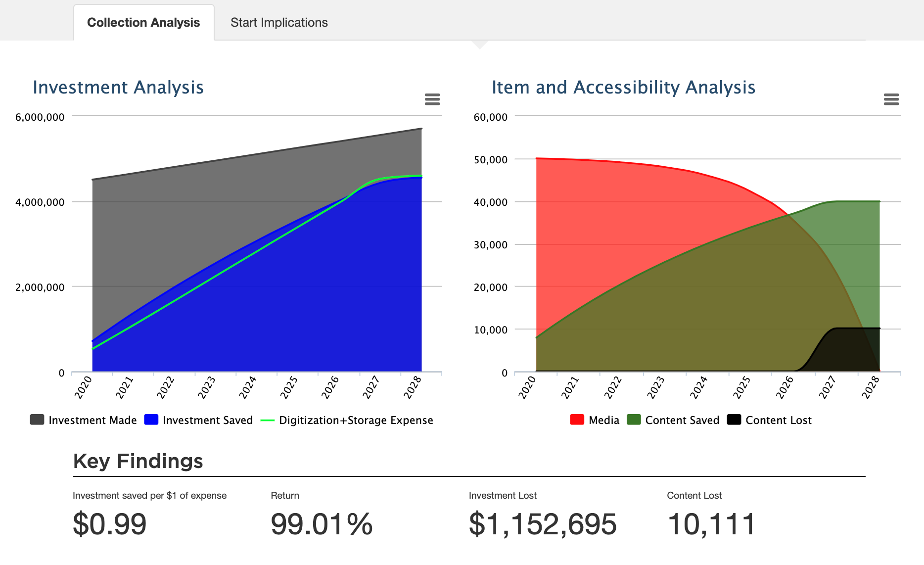Image resolution: width=924 pixels, height=565 pixels.
Task: Toggle the Investment Saved legend series
Action: [x=199, y=420]
